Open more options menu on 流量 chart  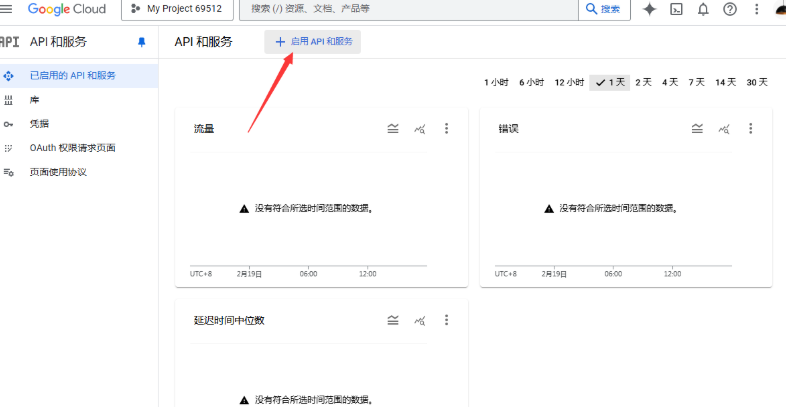click(x=446, y=128)
